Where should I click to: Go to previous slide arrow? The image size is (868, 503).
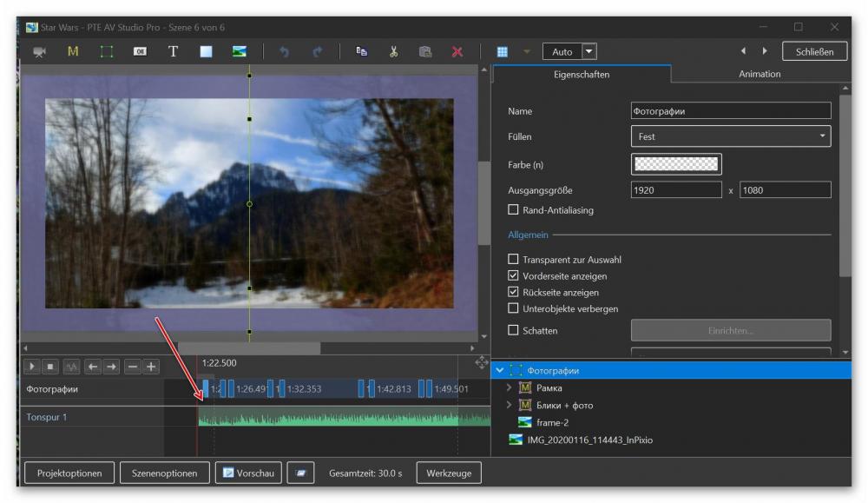[744, 51]
